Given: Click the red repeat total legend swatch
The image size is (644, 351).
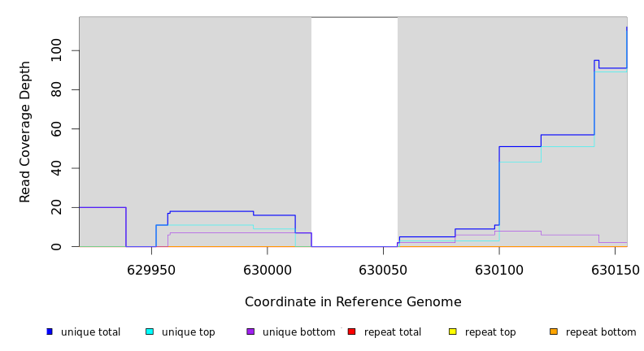Looking at the screenshot, I should pyautogui.click(x=351, y=331).
